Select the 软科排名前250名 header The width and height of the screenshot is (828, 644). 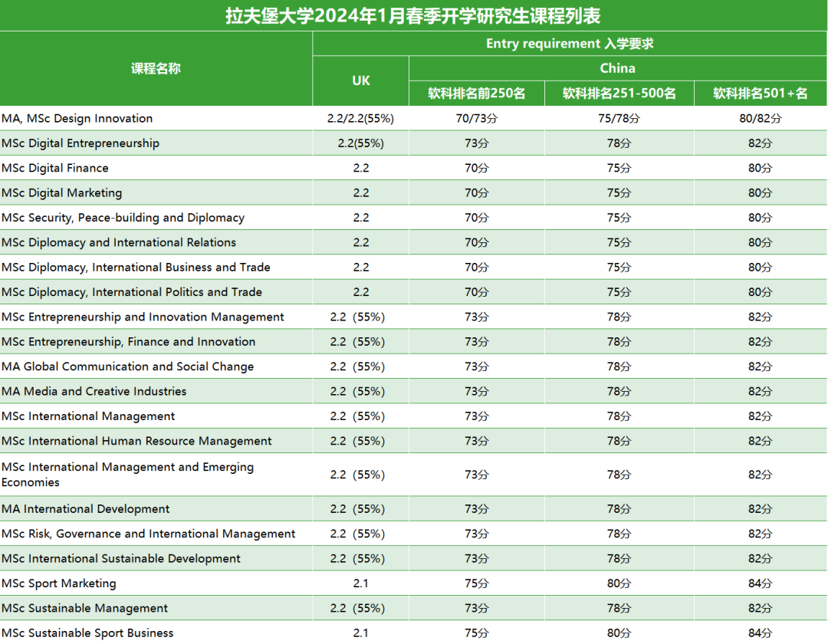(x=476, y=94)
